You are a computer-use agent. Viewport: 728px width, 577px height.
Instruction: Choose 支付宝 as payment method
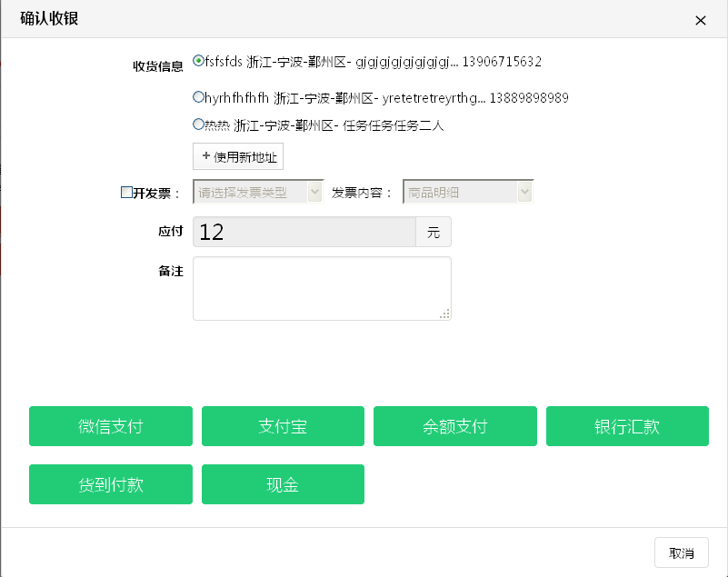tap(283, 426)
